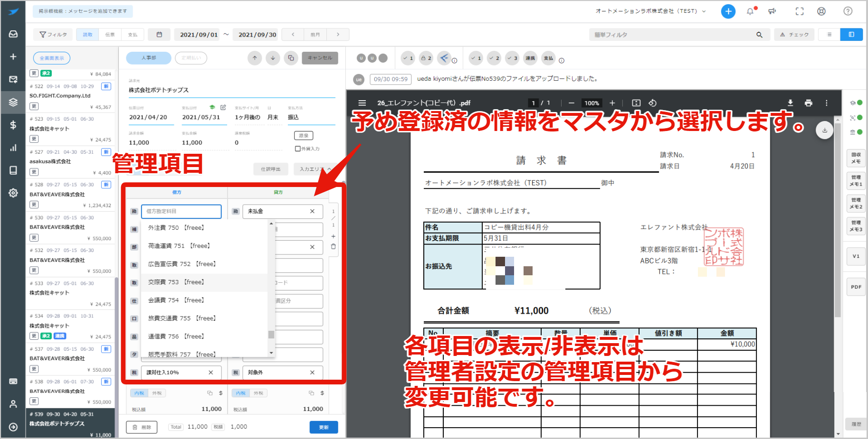Switch to split view layout toggle

coord(851,35)
